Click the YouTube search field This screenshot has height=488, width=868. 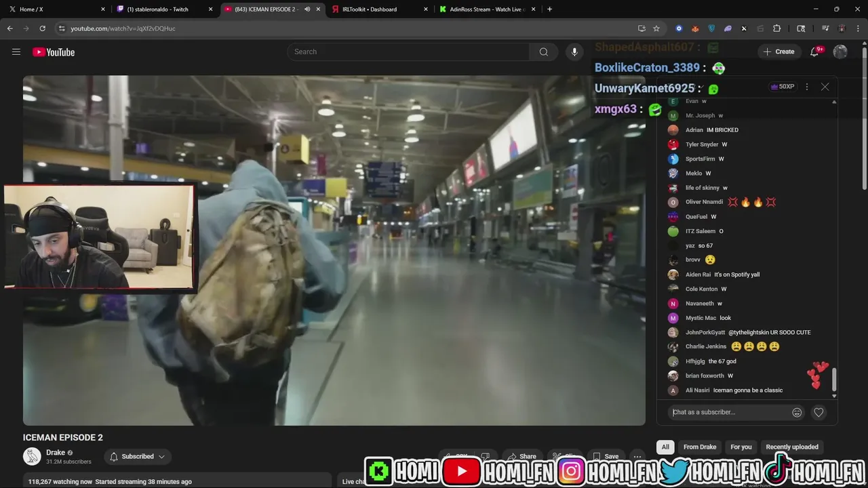coord(408,52)
